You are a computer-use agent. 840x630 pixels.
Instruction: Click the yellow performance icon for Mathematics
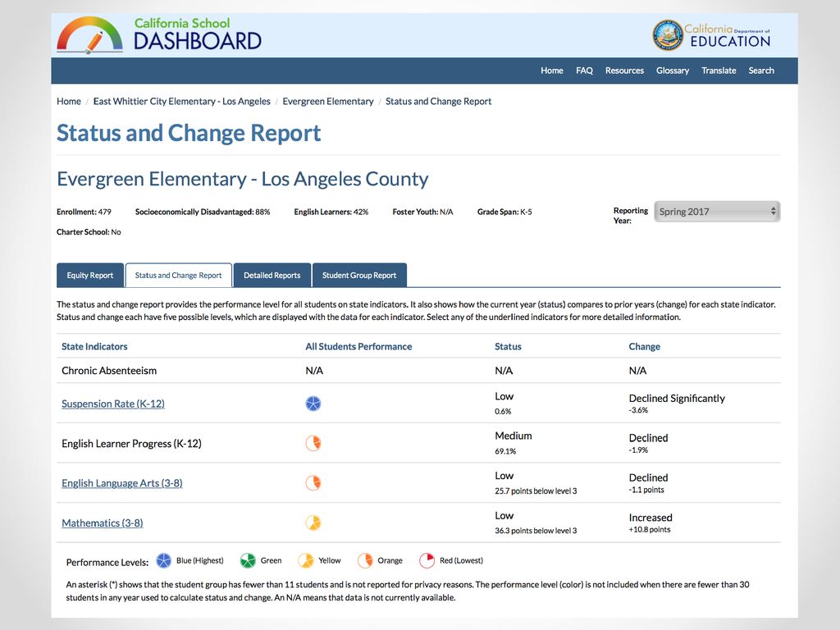pyautogui.click(x=313, y=523)
